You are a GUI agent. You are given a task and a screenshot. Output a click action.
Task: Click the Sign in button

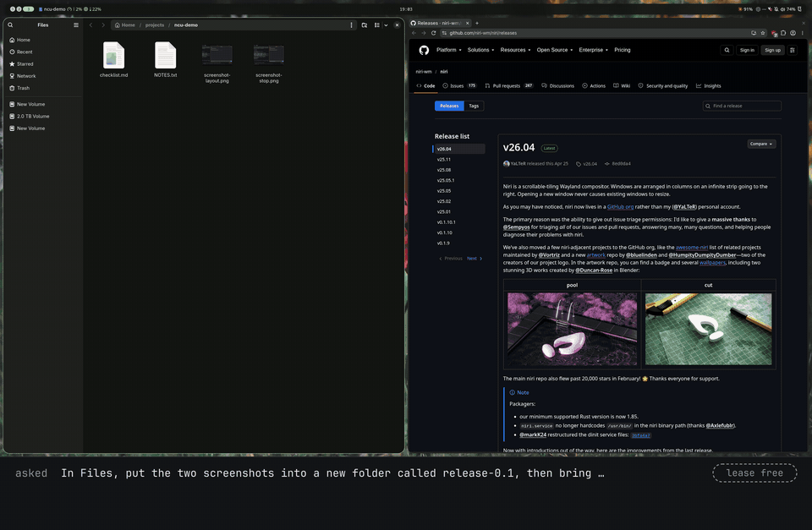747,50
